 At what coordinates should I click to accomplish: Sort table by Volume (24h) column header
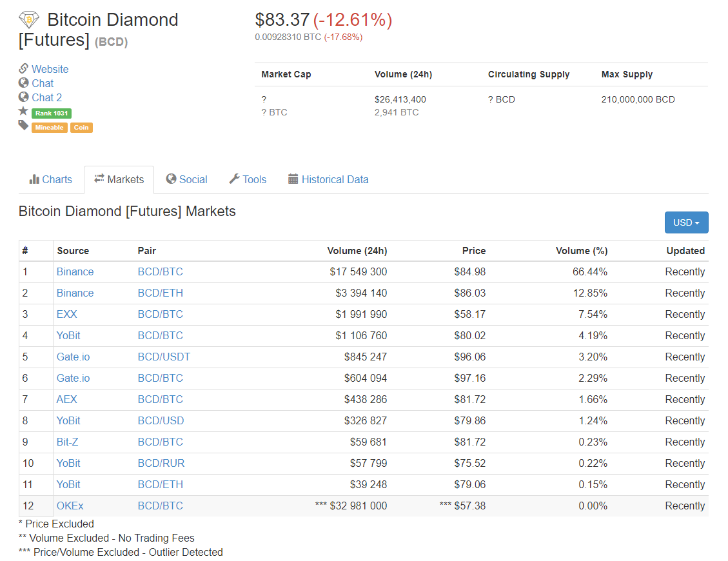click(x=357, y=251)
